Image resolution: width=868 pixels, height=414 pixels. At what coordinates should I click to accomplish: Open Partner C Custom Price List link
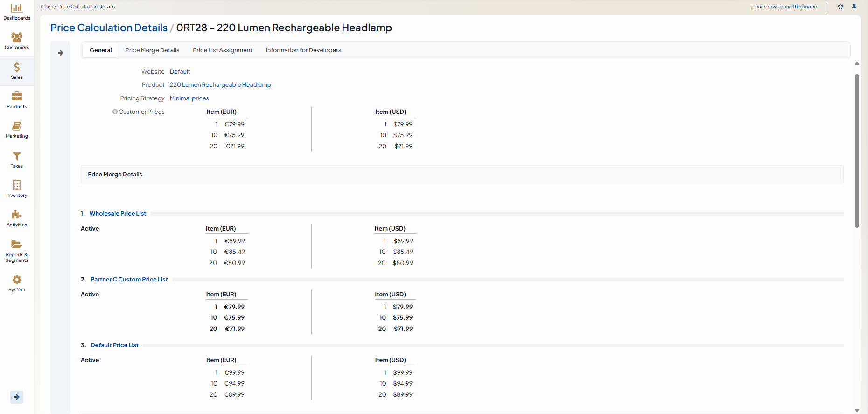tap(129, 280)
